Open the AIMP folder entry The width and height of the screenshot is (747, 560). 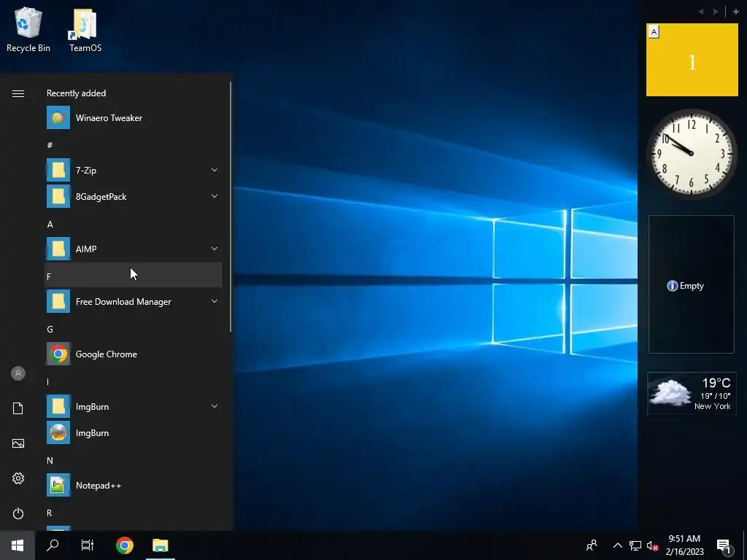click(133, 249)
